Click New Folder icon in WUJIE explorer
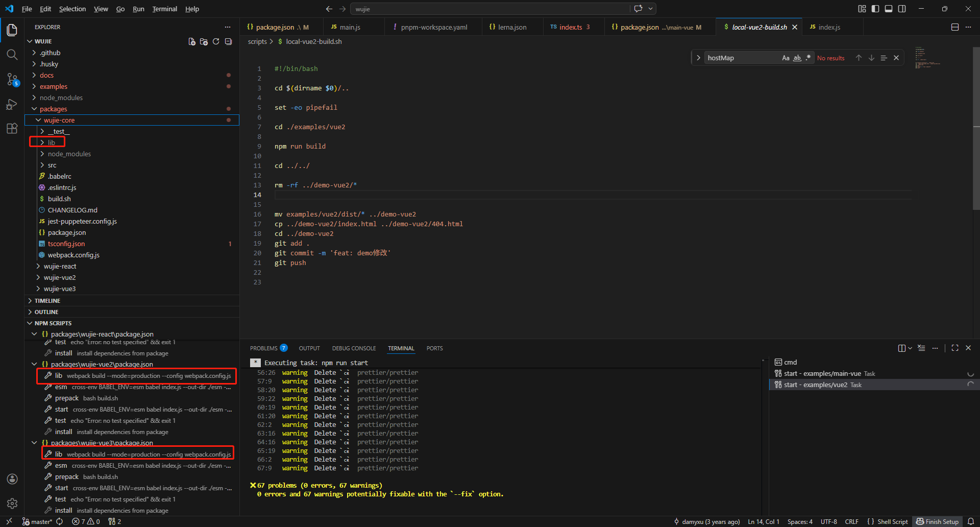 point(204,41)
